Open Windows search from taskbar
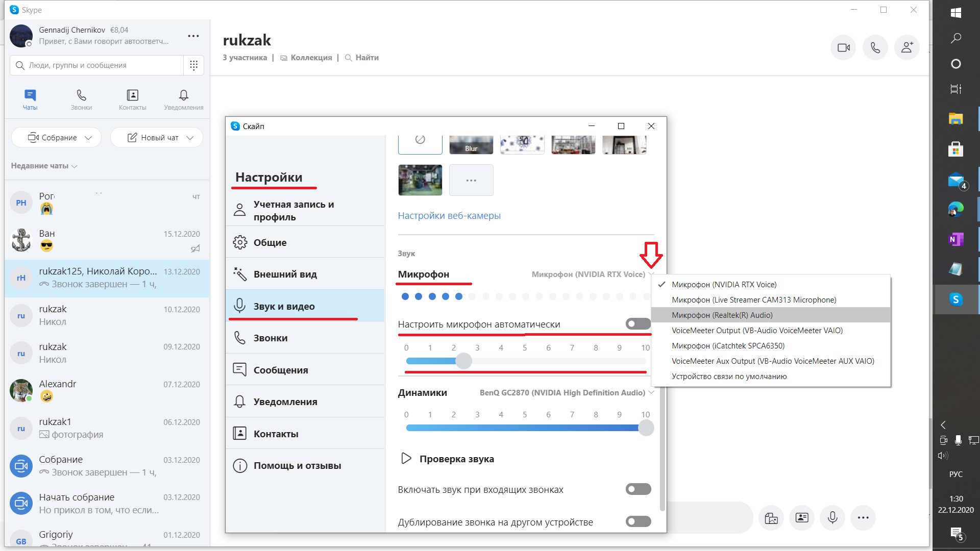Viewport: 980px width, 551px height. click(956, 38)
